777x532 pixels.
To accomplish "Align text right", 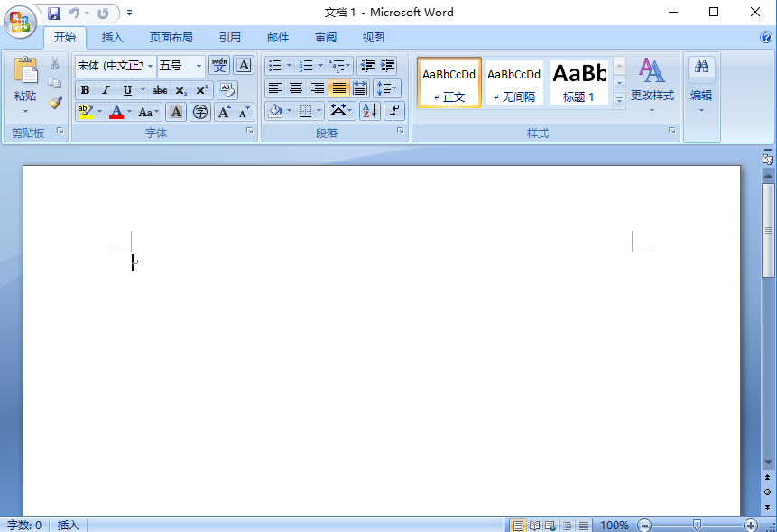I will point(317,88).
